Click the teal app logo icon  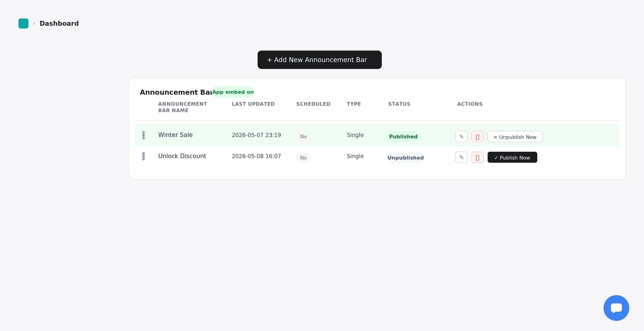click(x=23, y=23)
